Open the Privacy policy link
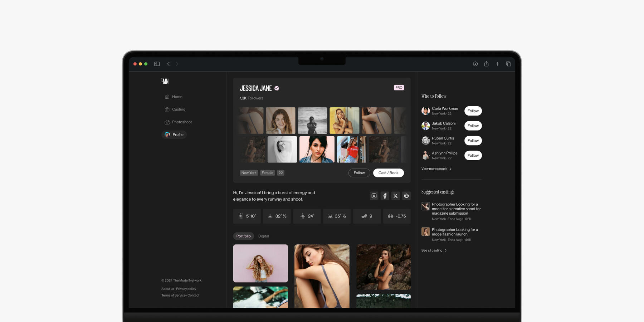The height and width of the screenshot is (322, 644). click(x=186, y=289)
